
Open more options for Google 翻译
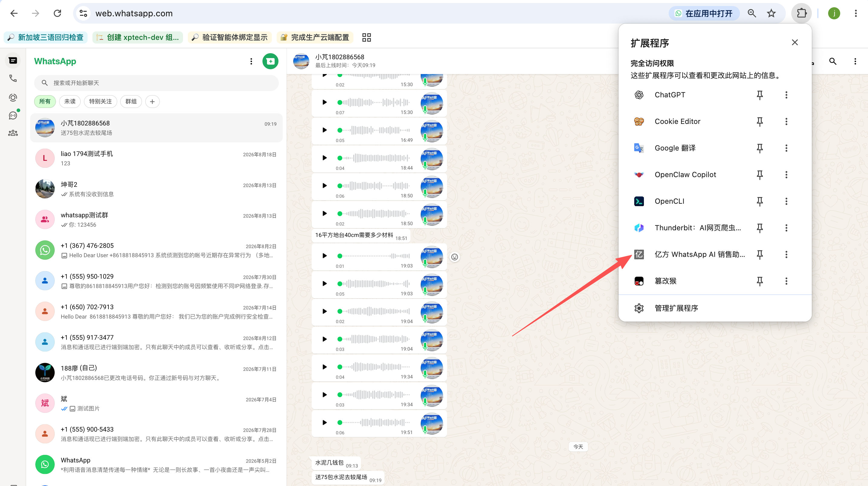point(786,148)
